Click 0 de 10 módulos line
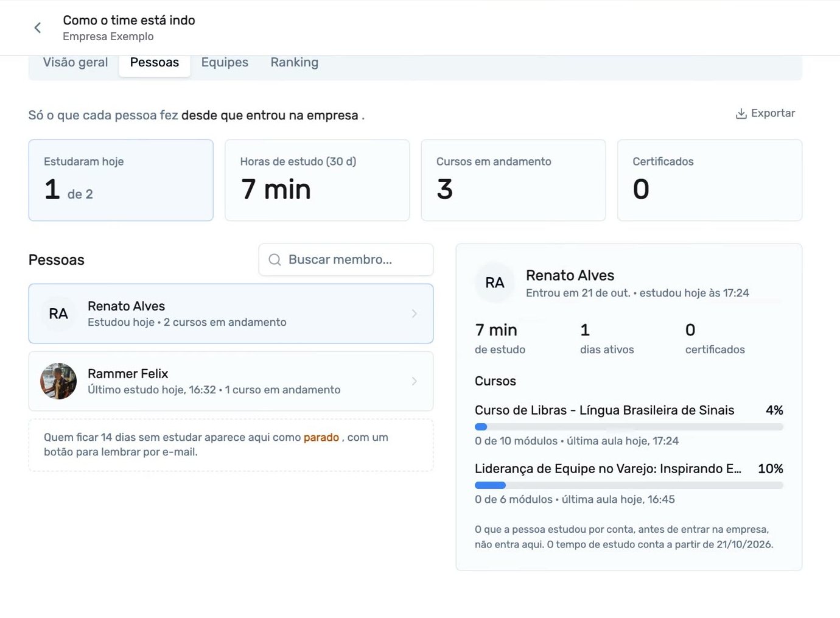Image resolution: width=840 pixels, height=618 pixels. point(576,441)
